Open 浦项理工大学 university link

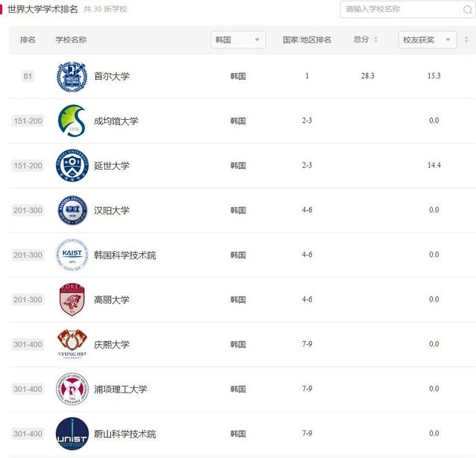tap(121, 389)
